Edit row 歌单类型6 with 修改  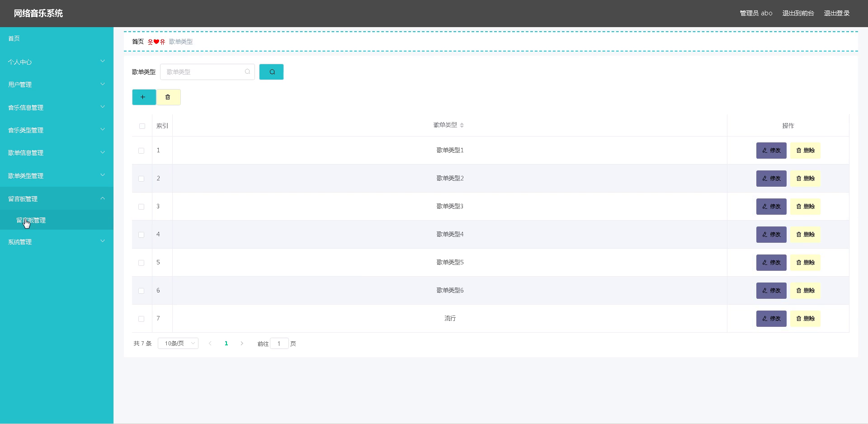[771, 291]
